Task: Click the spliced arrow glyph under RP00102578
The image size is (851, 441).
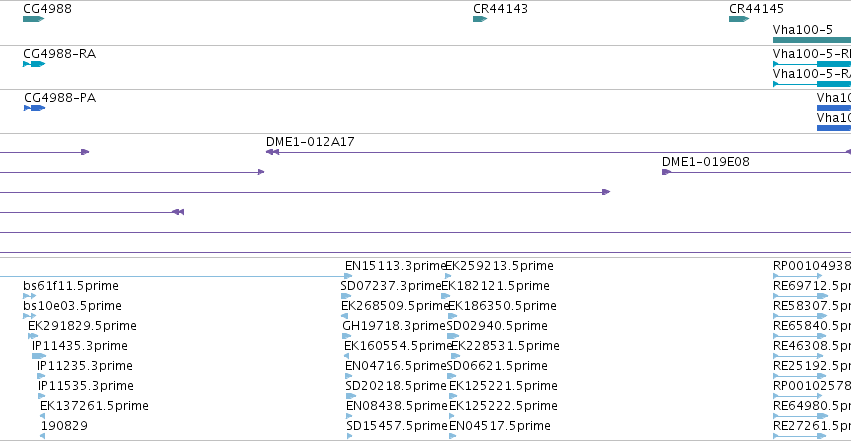Action: (800, 396)
